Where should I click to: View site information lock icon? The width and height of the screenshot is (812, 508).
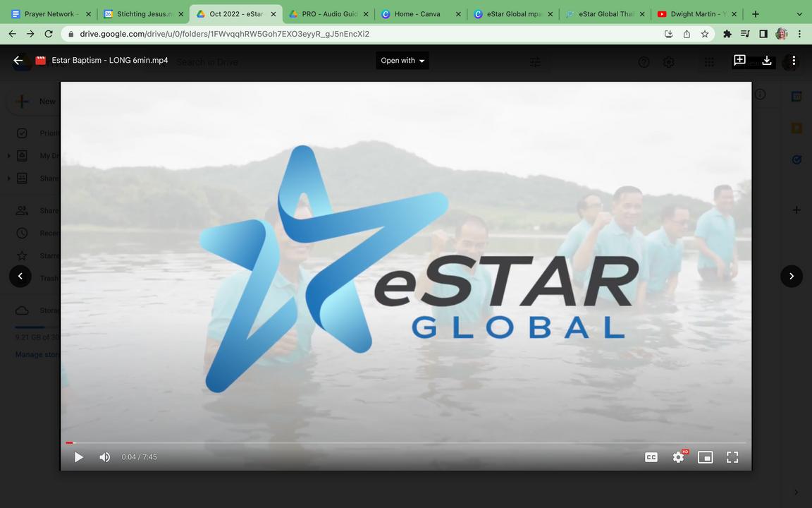click(71, 34)
